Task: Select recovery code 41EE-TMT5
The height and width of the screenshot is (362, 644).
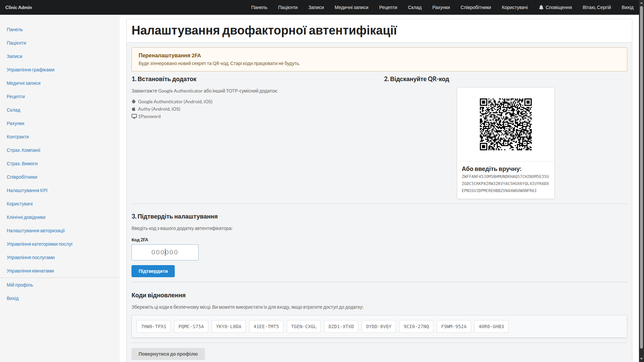Action: coord(266,326)
